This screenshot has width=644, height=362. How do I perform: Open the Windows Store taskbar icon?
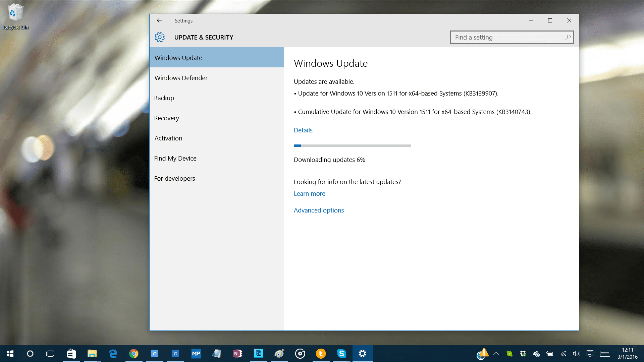tap(71, 354)
